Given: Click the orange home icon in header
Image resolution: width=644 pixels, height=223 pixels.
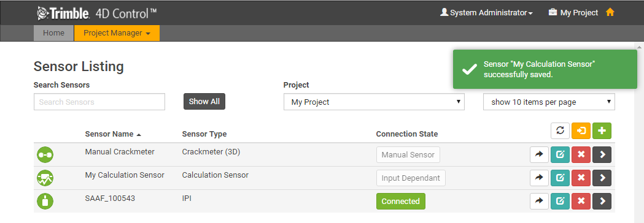Looking at the screenshot, I should (x=610, y=13).
